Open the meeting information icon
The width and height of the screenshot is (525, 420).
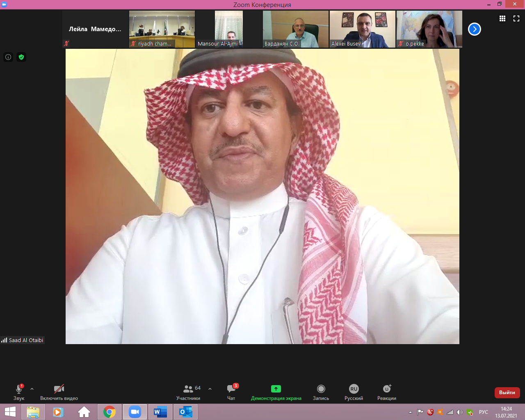[8, 57]
